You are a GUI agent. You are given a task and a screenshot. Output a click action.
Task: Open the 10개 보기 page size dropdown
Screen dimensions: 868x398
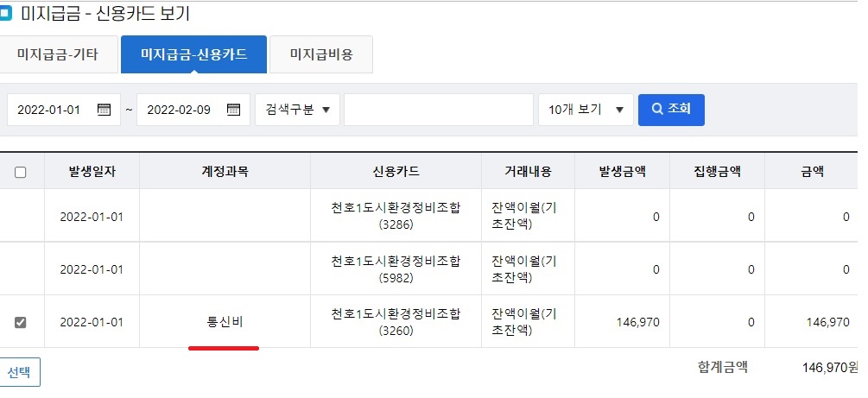point(586,110)
